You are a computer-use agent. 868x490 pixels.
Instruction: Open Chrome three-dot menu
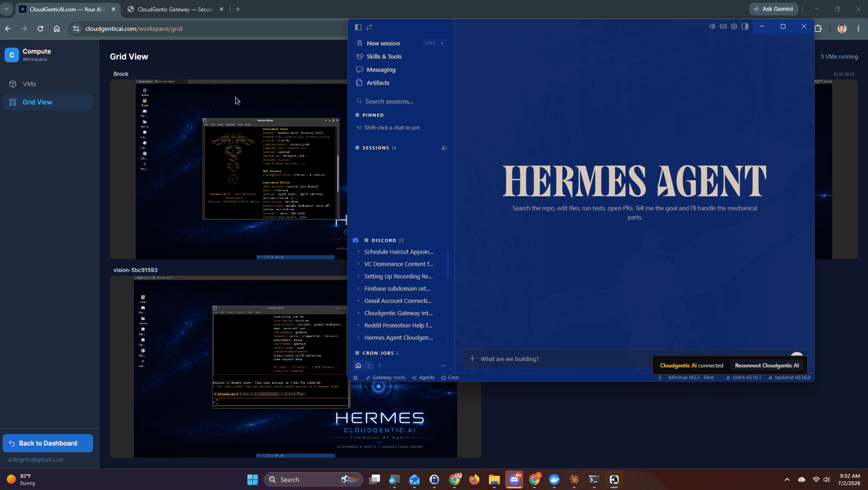858,29
